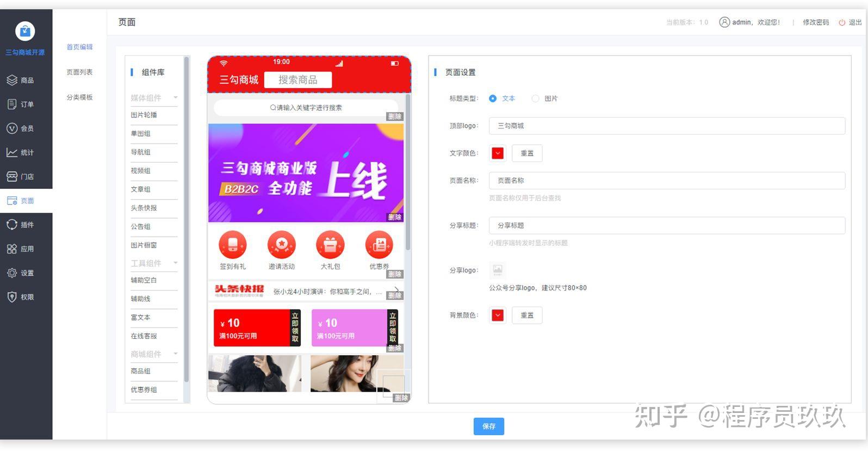Select the 上线 banner image
This screenshot has width=868, height=451.
[x=306, y=172]
